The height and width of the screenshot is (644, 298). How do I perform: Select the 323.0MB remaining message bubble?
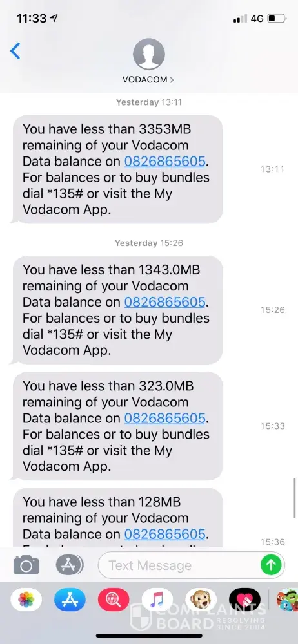[116, 426]
